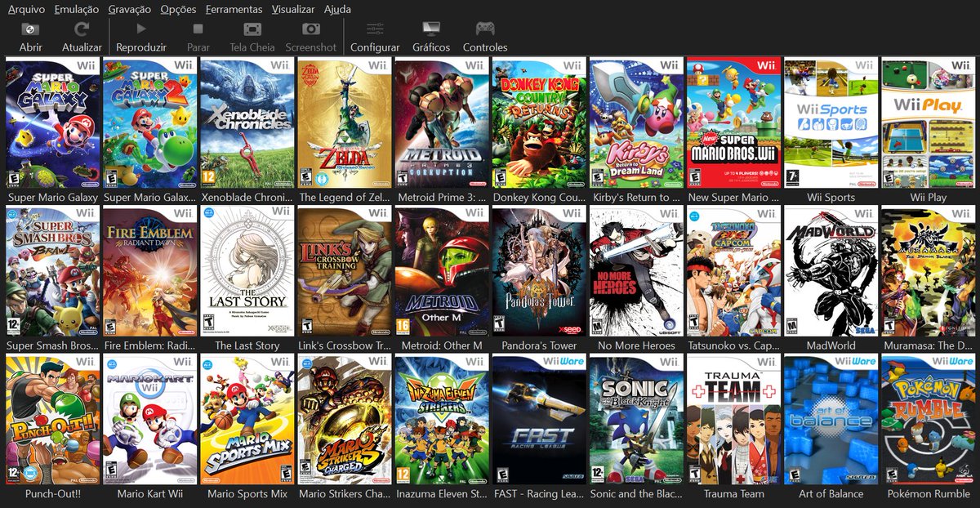
Task: Select the FAST Racing League cover
Action: pyautogui.click(x=539, y=420)
